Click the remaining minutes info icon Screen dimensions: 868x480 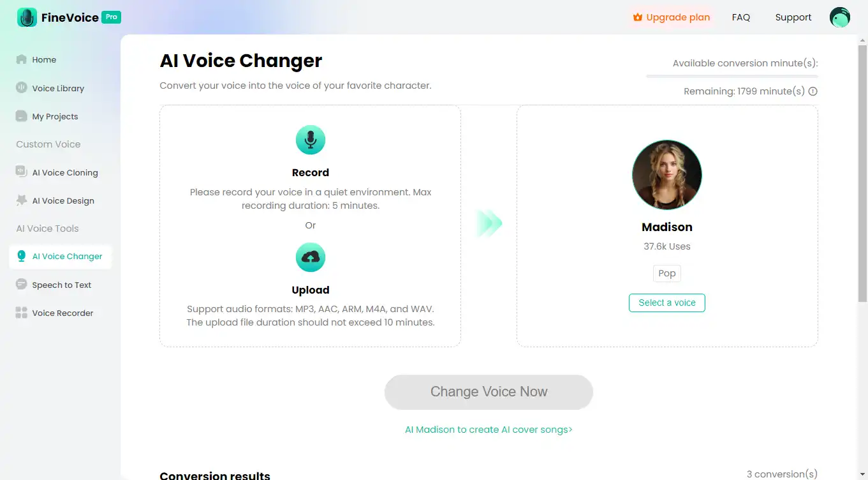[813, 91]
